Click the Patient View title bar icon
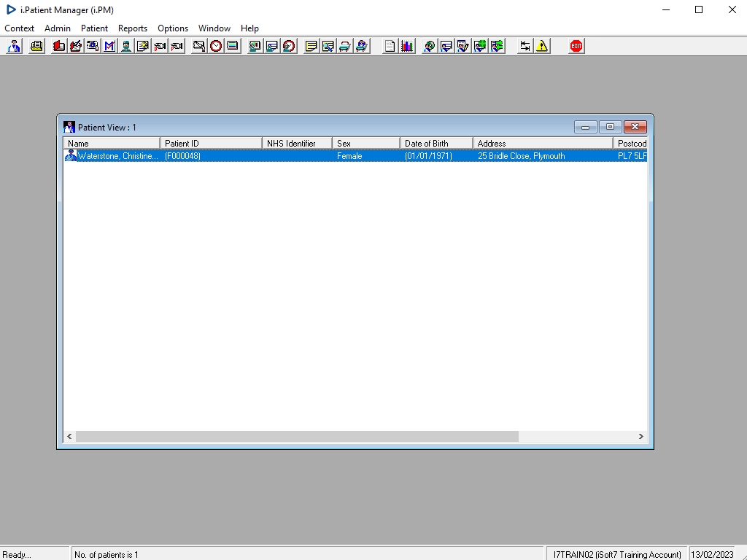747x560 pixels. [x=69, y=127]
